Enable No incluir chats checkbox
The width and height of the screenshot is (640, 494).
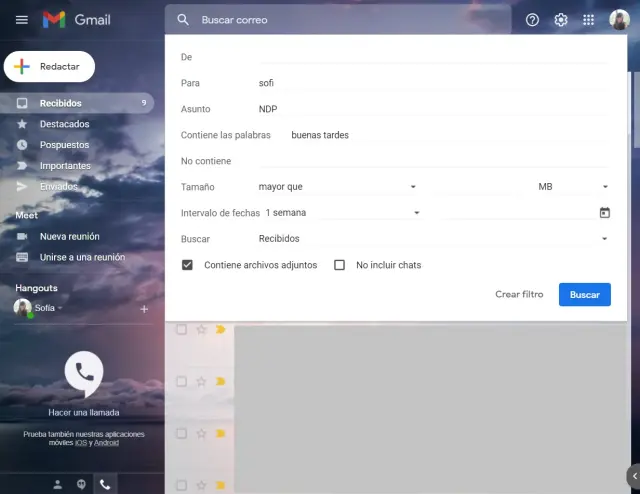(339, 265)
